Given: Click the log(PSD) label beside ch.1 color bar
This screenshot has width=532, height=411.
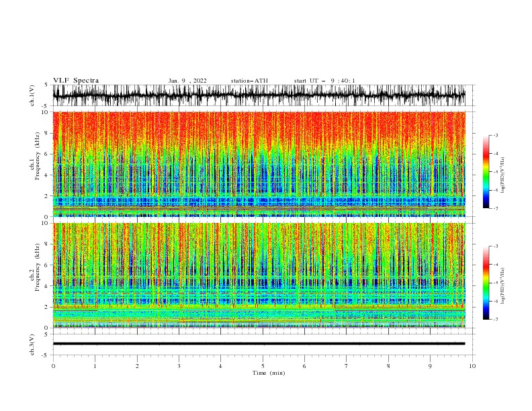Looking at the screenshot, I should click(503, 175).
